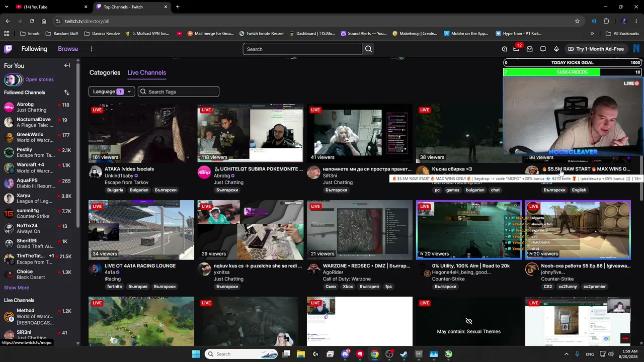Open stream titled ATAKA !video !socials

[x=129, y=169]
